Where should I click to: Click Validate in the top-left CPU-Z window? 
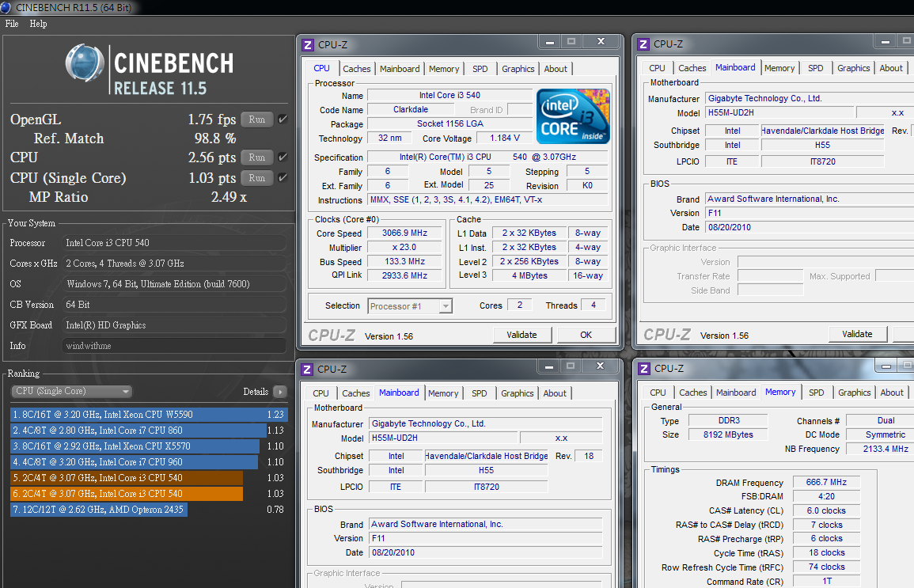coord(521,335)
